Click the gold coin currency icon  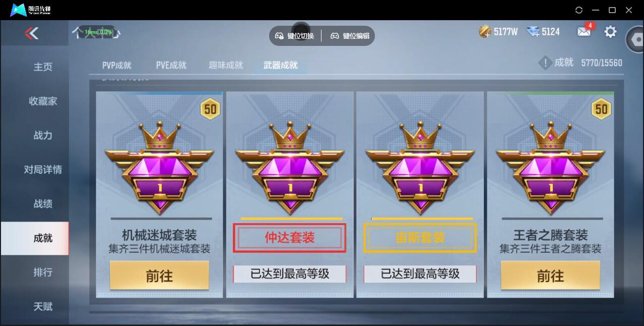click(485, 32)
